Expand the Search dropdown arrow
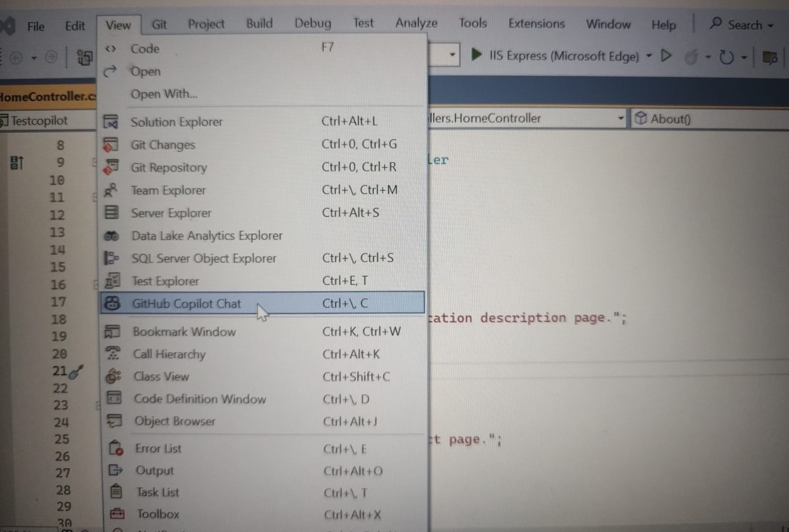789x532 pixels. (x=770, y=26)
